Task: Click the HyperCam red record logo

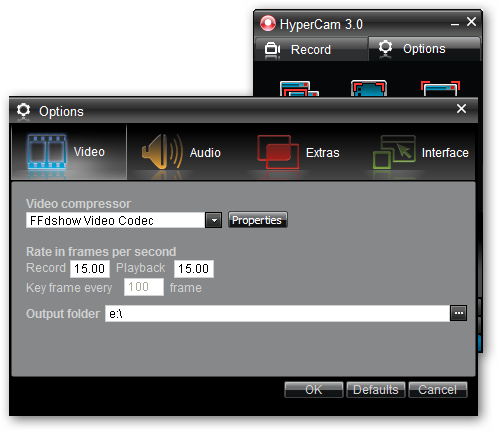Action: pos(268,24)
